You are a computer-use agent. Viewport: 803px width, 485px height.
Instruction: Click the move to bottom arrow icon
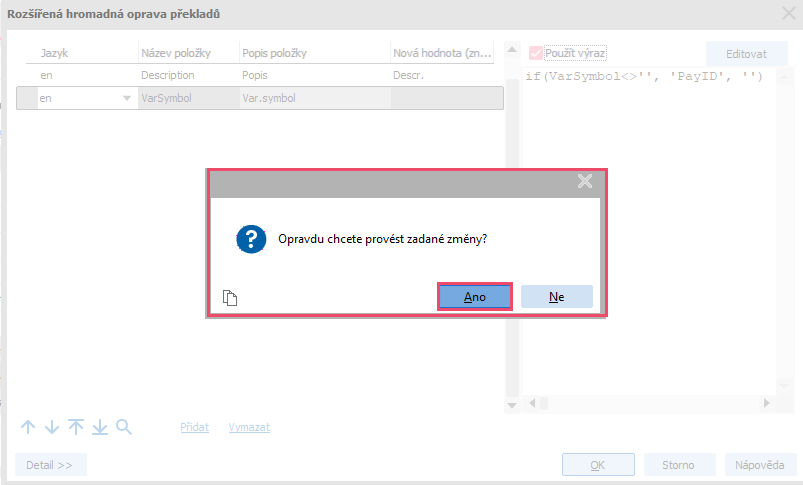(100, 427)
